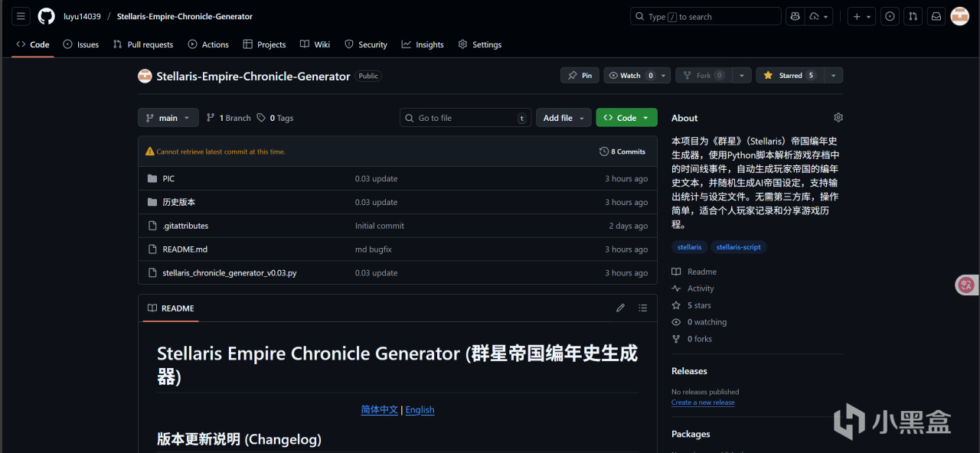Open the Wiki tab

[315, 44]
